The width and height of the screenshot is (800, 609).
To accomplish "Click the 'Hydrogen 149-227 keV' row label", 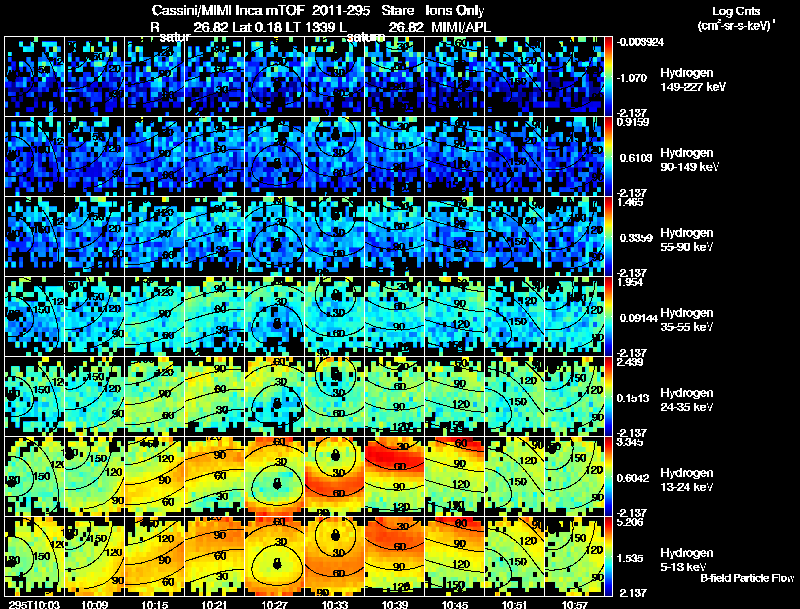I will point(692,80).
